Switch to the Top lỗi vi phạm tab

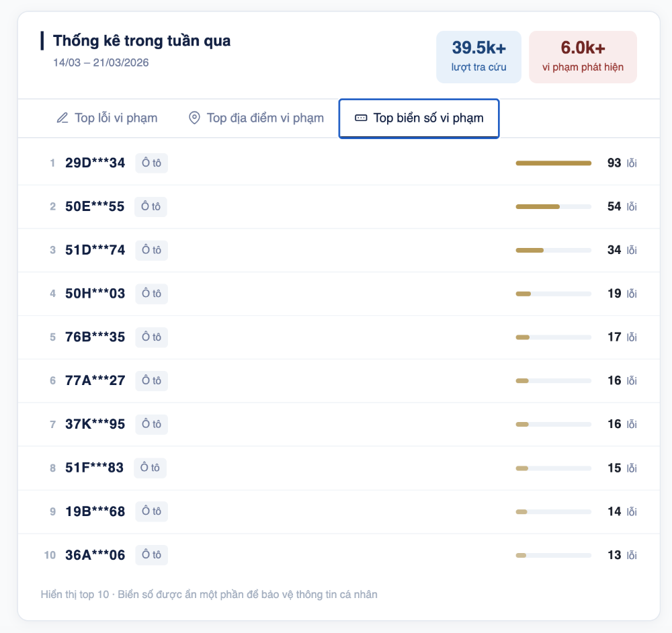106,118
